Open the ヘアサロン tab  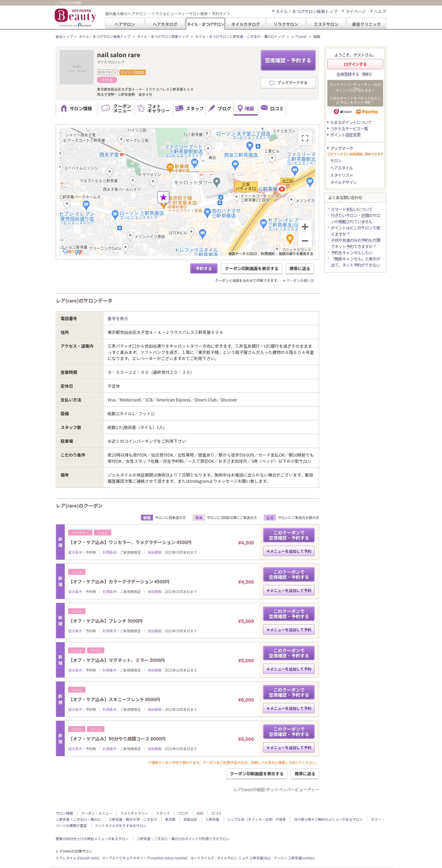(x=125, y=24)
